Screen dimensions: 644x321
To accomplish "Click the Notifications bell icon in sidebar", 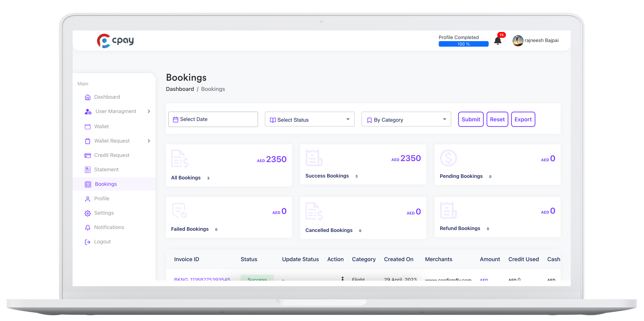I will coord(87,228).
